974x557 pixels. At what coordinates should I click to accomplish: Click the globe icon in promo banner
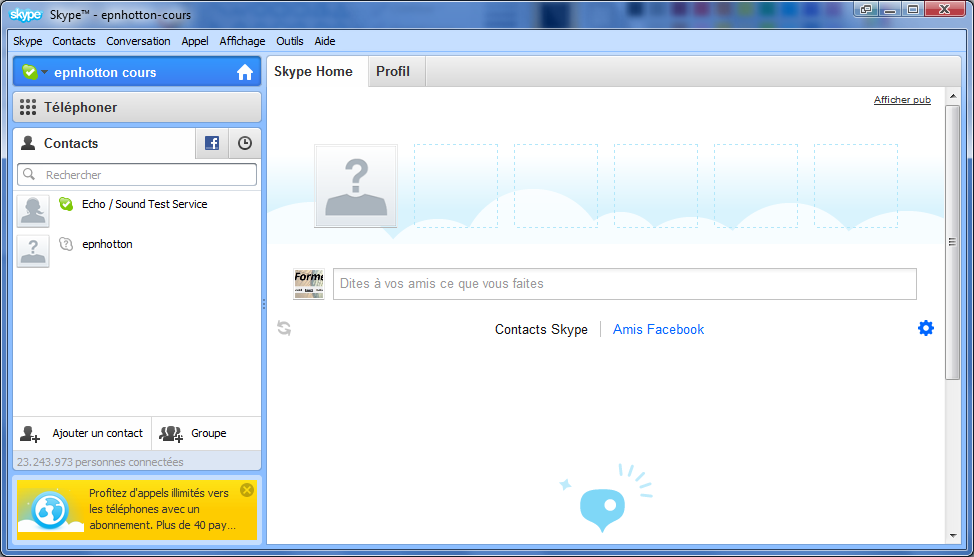click(50, 510)
